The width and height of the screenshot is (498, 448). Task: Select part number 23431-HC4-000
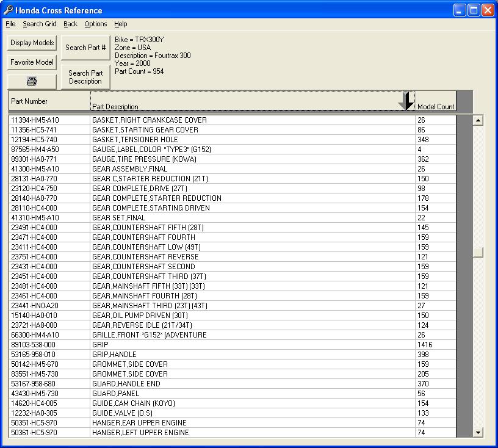pyautogui.click(x=49, y=267)
